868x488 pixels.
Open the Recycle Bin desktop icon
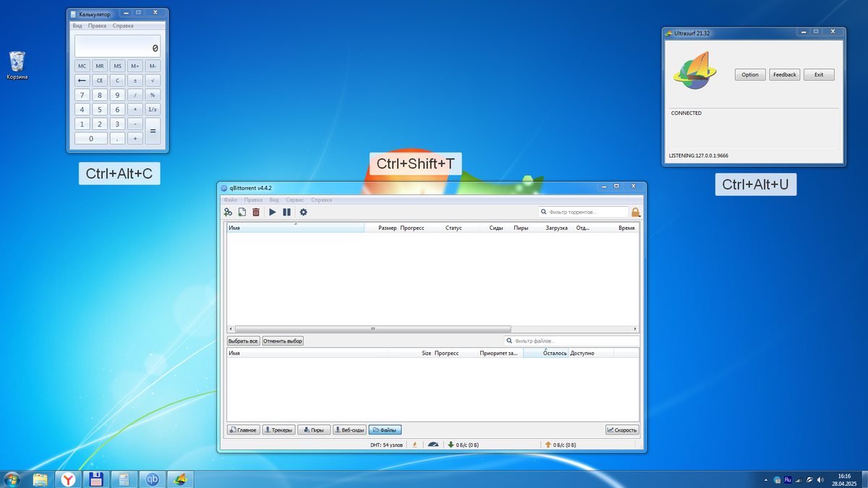tap(17, 65)
